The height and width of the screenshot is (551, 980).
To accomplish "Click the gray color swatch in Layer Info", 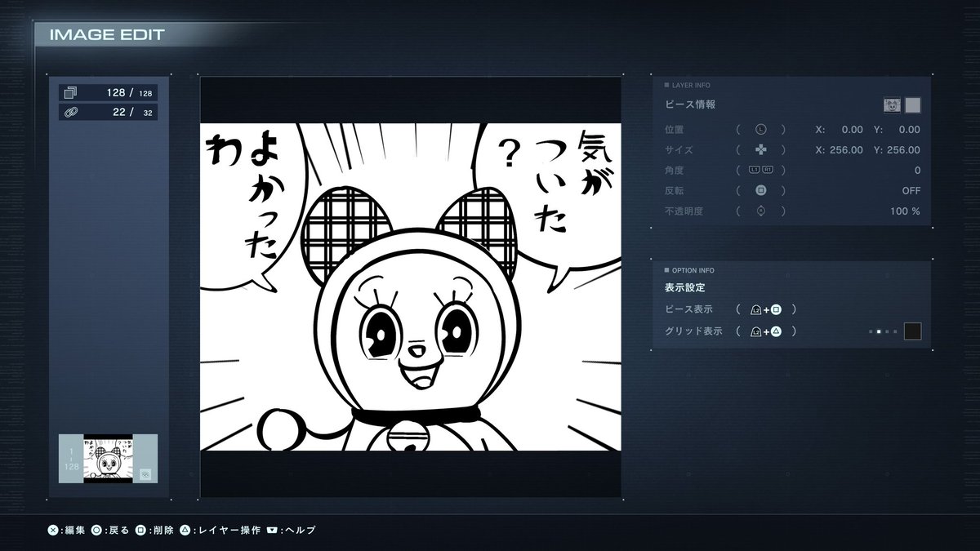I will coord(913,104).
